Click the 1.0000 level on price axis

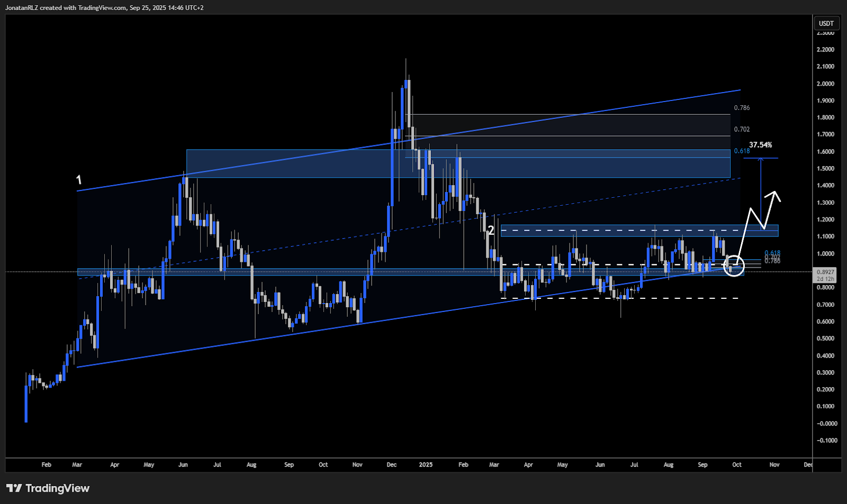(x=825, y=254)
